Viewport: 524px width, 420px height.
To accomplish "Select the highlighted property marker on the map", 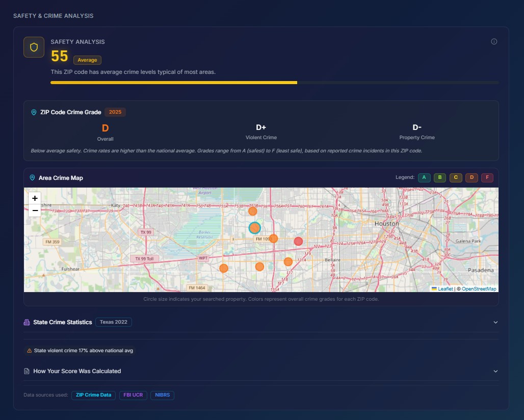I will point(255,228).
